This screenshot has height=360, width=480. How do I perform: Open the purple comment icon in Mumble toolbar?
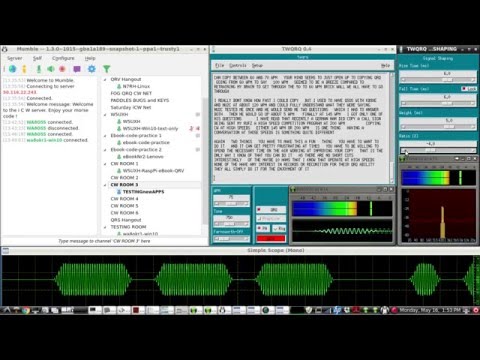[x=77, y=69]
